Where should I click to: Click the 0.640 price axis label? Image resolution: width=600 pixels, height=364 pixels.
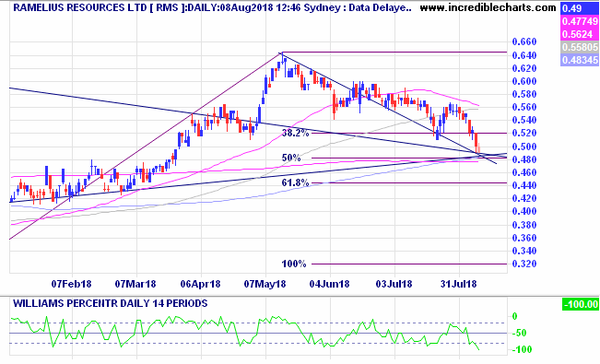(524, 56)
